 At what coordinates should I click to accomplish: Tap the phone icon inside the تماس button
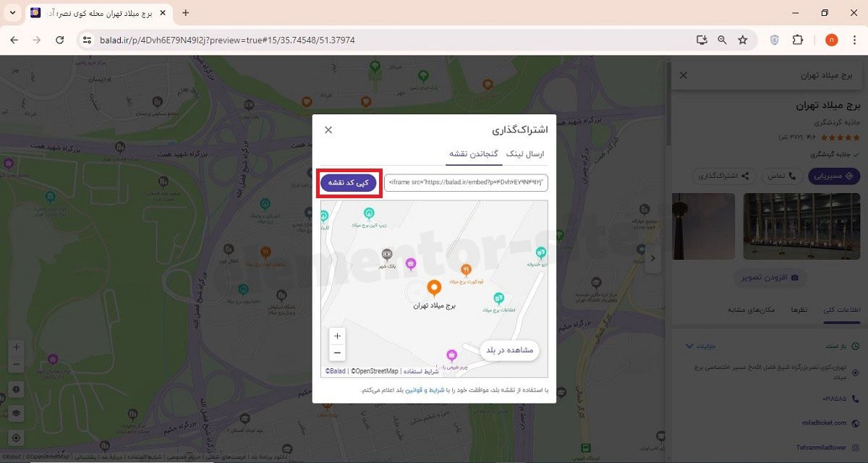(793, 176)
